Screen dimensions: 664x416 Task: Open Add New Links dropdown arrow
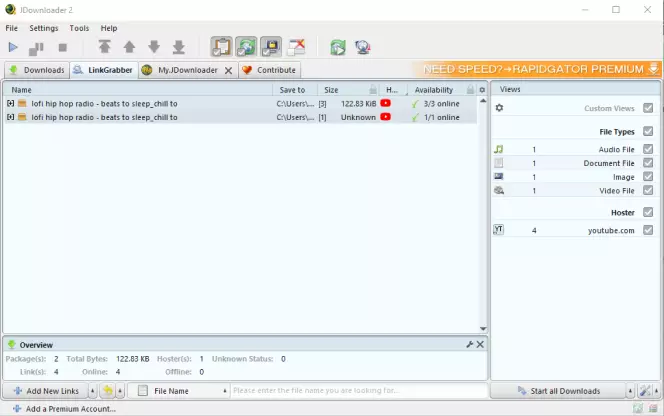[x=92, y=391]
